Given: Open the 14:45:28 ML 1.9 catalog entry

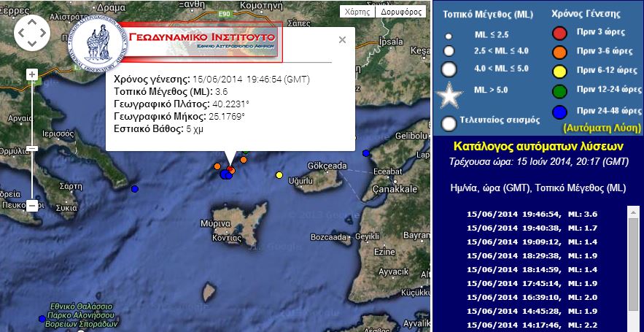Looking at the screenshot, I should pos(532,311).
